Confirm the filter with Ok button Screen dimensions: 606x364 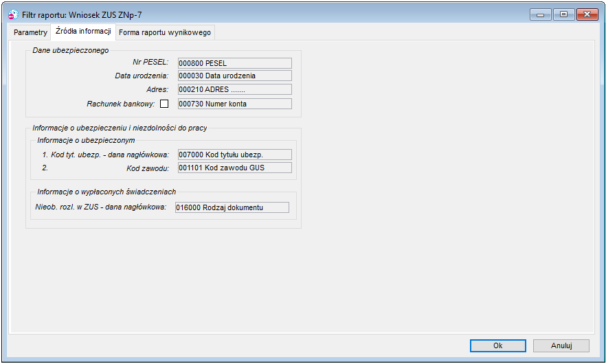(x=497, y=346)
